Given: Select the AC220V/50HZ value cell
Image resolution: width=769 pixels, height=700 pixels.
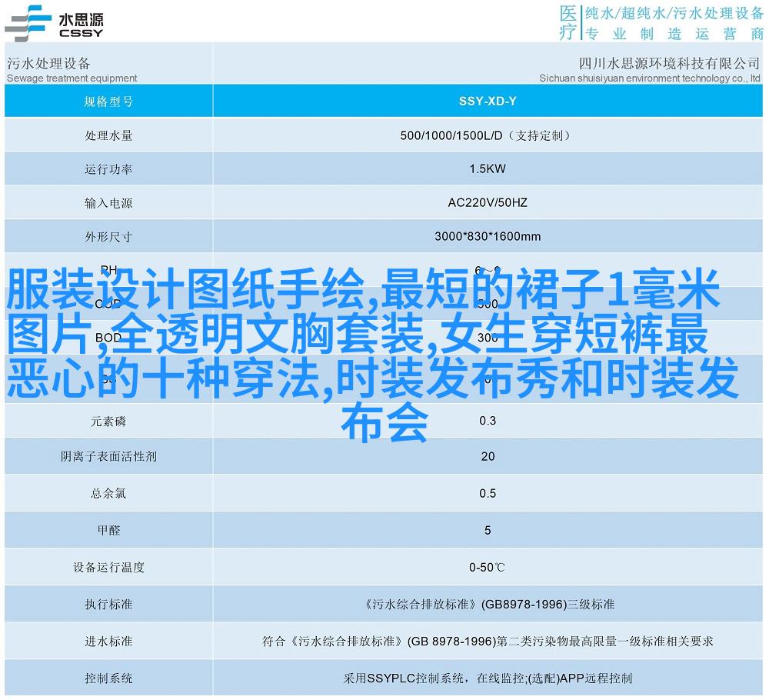Looking at the screenshot, I should tap(488, 202).
